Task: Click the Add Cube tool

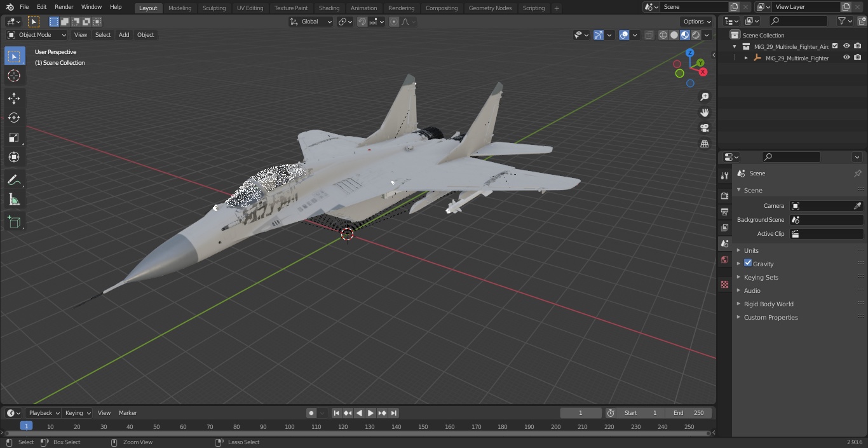Action: click(x=14, y=222)
